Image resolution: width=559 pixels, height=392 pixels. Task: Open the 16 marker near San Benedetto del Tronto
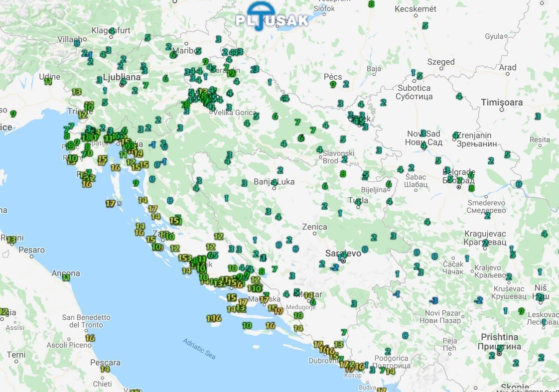pos(90,338)
